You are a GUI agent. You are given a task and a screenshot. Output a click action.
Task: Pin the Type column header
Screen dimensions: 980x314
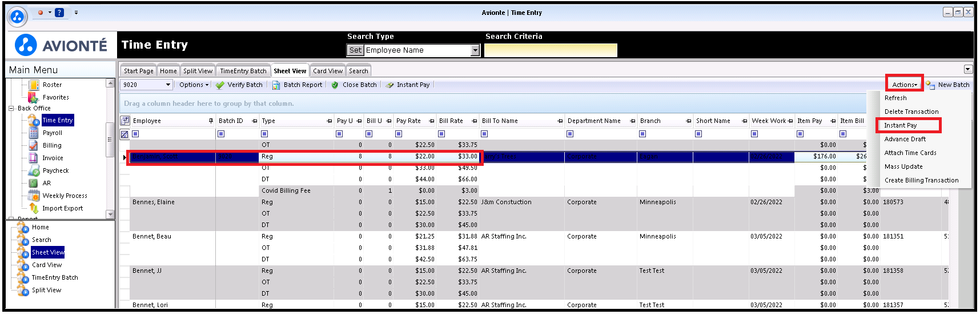(330, 121)
